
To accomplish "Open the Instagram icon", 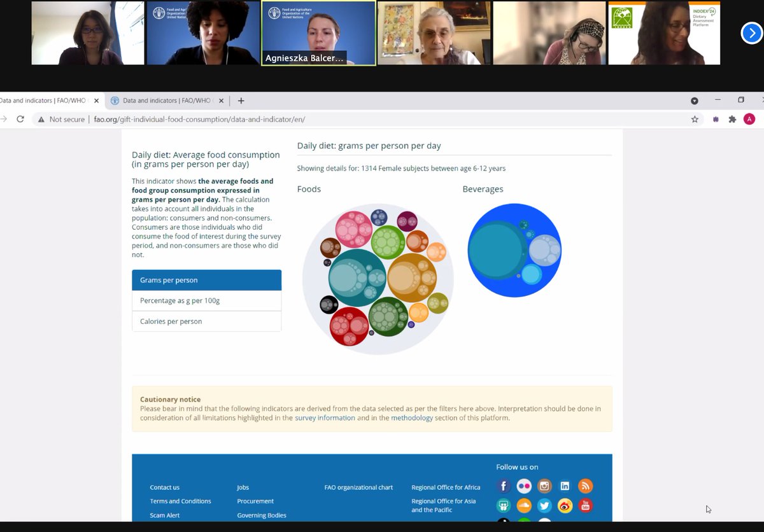I will click(x=544, y=486).
